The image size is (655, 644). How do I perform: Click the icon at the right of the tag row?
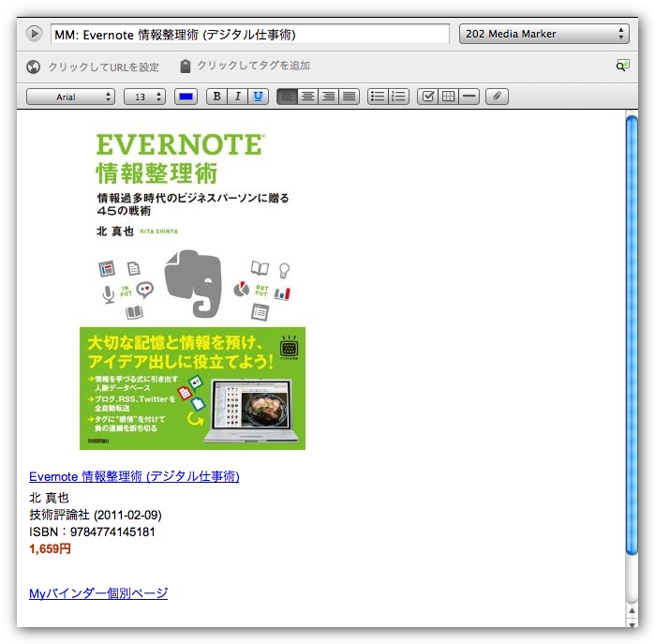[x=622, y=66]
